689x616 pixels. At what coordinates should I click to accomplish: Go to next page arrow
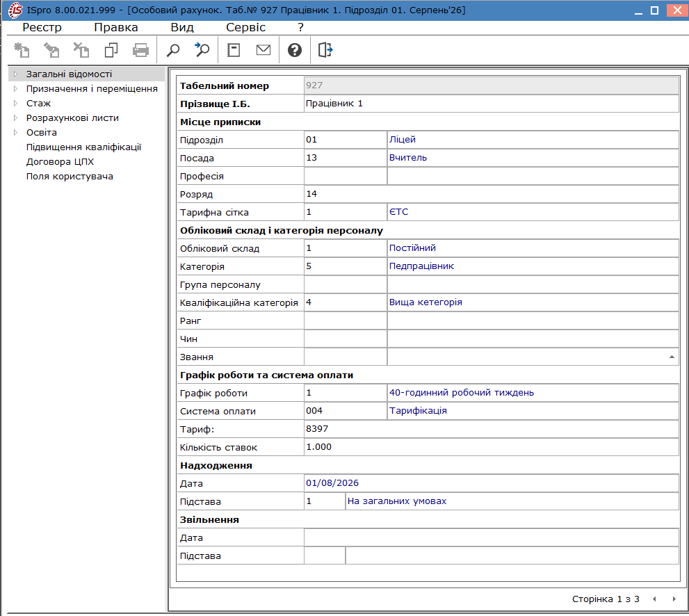point(674,599)
